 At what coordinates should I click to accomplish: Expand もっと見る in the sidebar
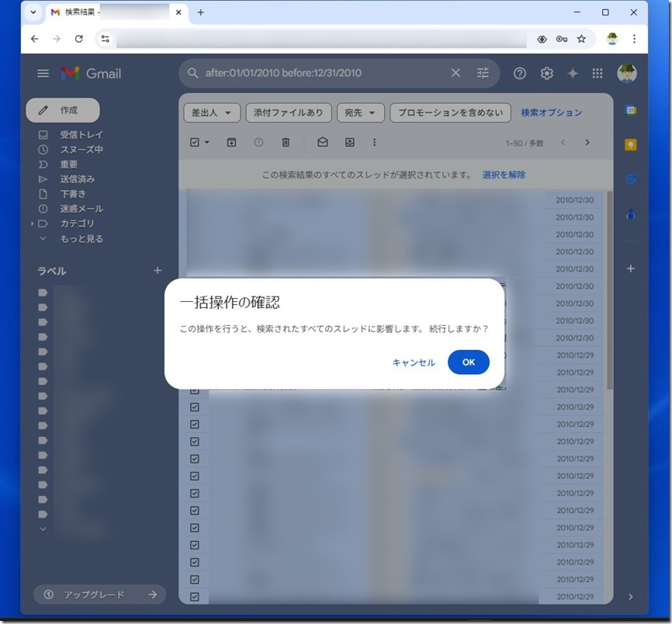(81, 239)
